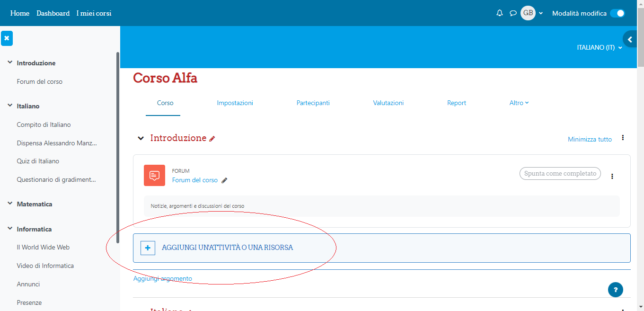Screen dimensions: 644x311
Task: Select Forum del corso in course index
Action: [40, 81]
